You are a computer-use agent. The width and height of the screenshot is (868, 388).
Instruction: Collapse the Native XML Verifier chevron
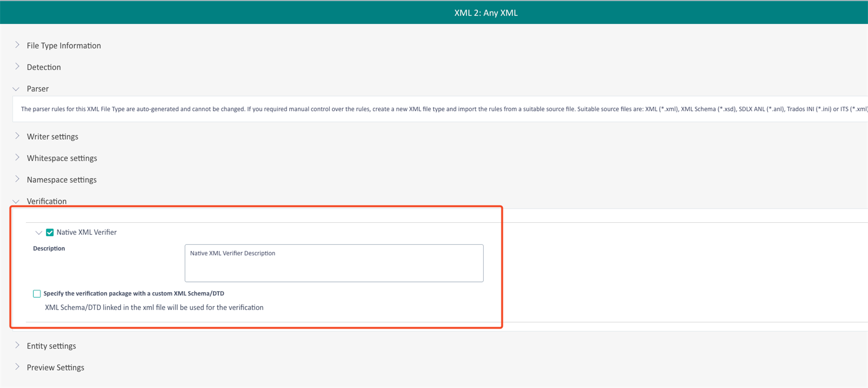point(39,233)
